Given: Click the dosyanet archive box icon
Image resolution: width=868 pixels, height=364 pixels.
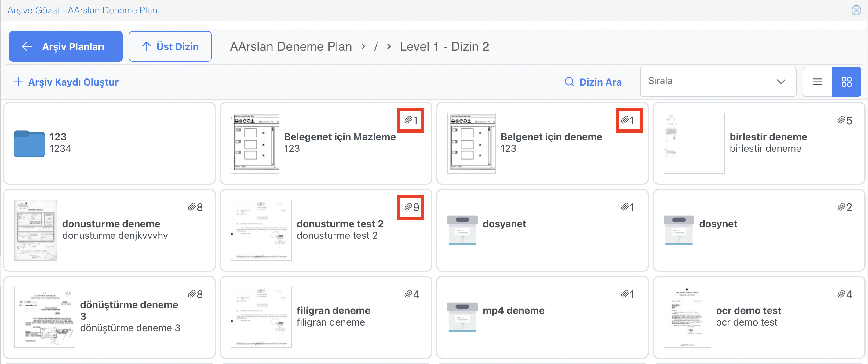Looking at the screenshot, I should pos(462,230).
